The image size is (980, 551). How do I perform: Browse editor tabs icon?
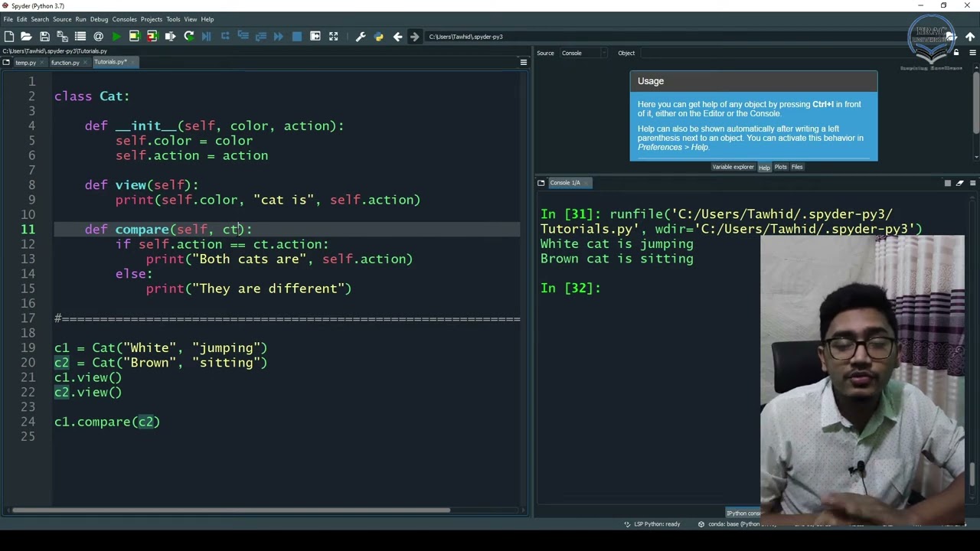[6, 62]
